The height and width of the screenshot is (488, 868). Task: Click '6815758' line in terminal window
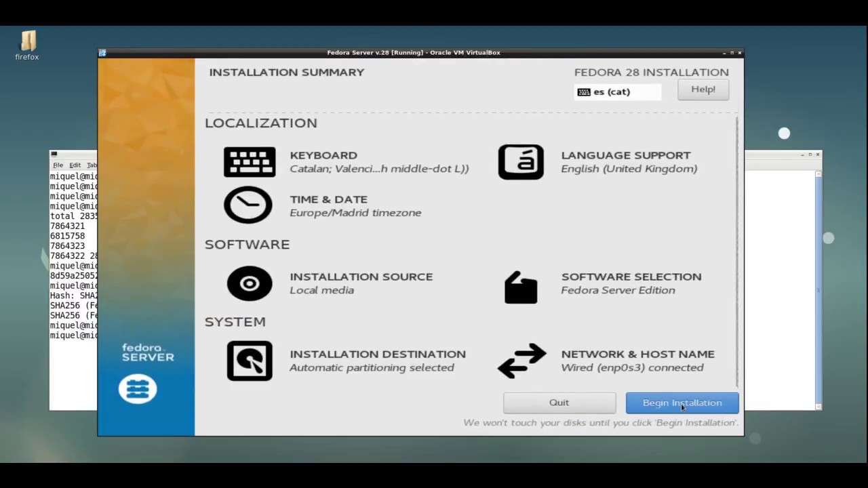point(67,236)
